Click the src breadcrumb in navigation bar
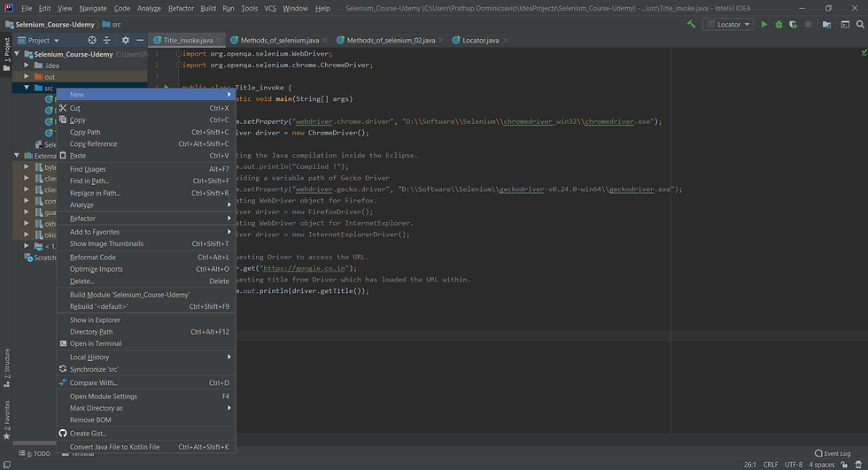 pos(112,24)
